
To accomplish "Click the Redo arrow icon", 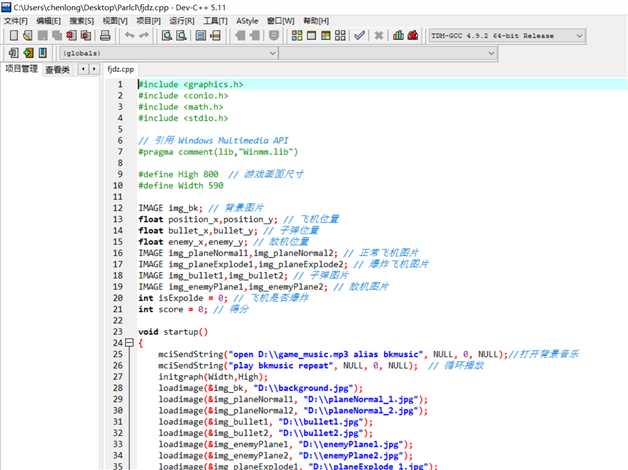I will click(144, 36).
